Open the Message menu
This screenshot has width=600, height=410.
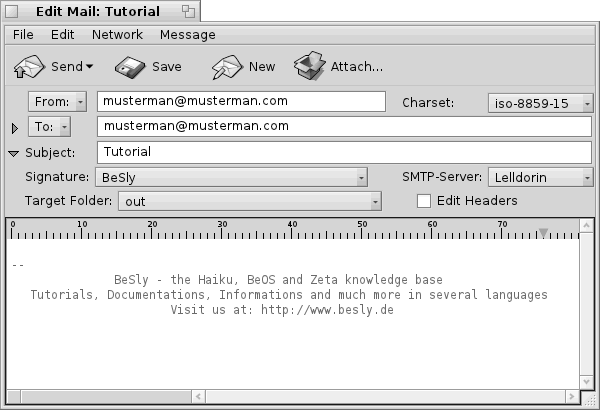(x=187, y=34)
